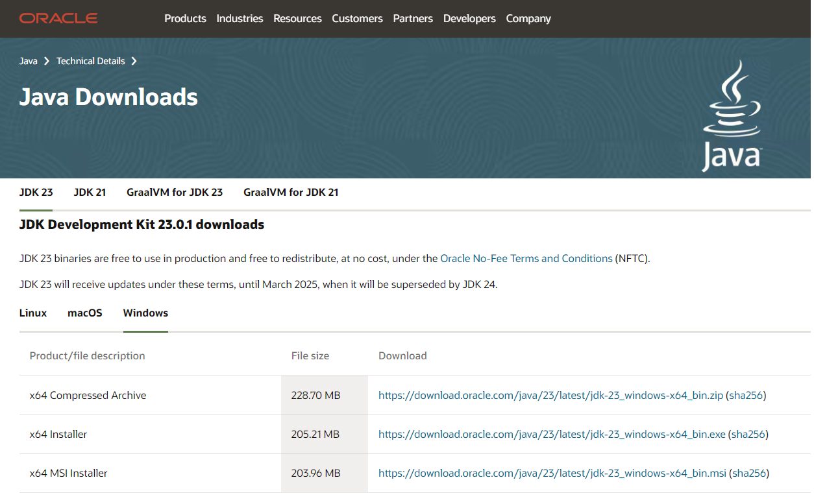The width and height of the screenshot is (814, 504).
Task: Open the Developers menu
Action: 469,18
